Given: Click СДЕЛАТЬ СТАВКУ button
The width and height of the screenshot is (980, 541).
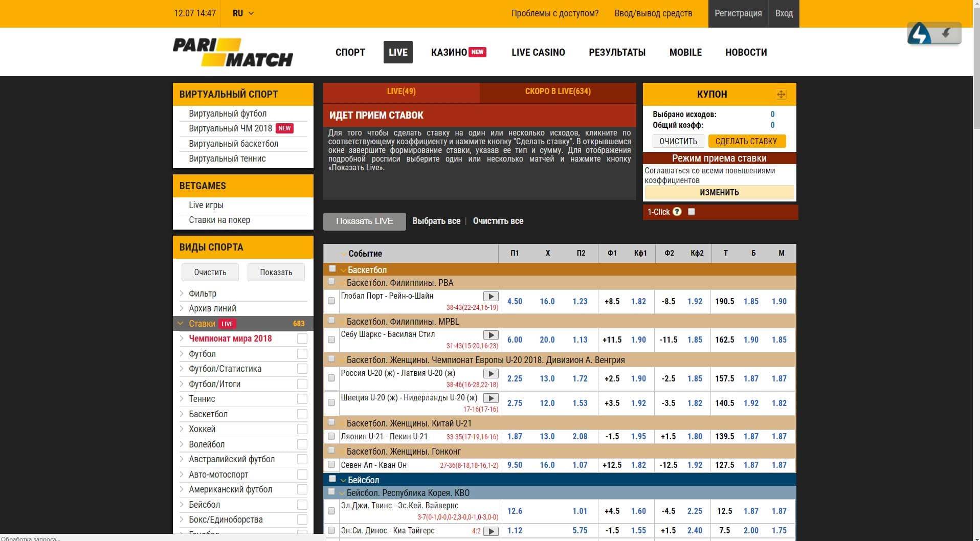Looking at the screenshot, I should pyautogui.click(x=746, y=141).
